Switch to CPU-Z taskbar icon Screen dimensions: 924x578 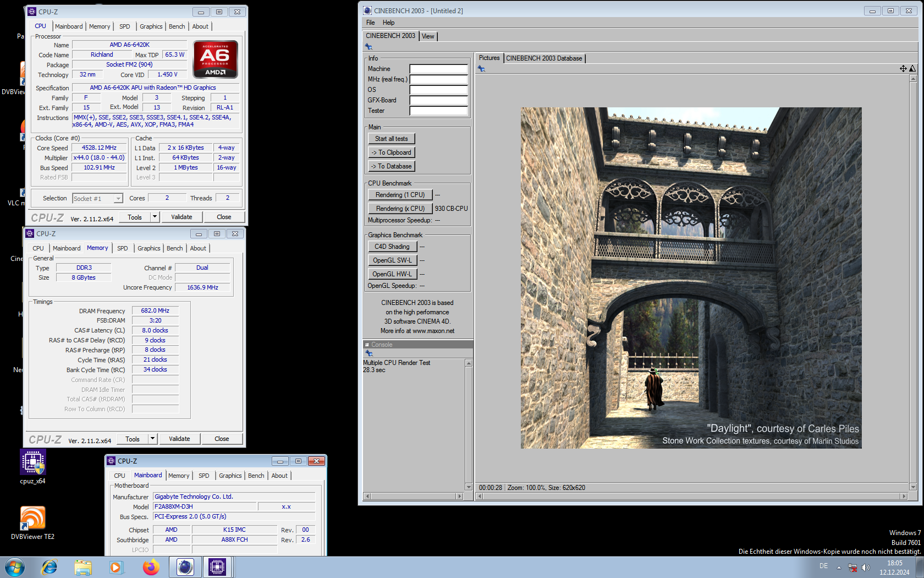tap(217, 567)
